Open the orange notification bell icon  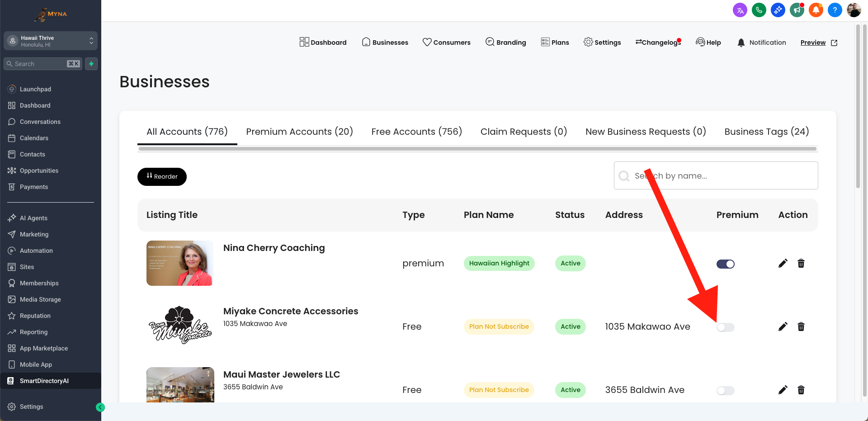pos(816,10)
